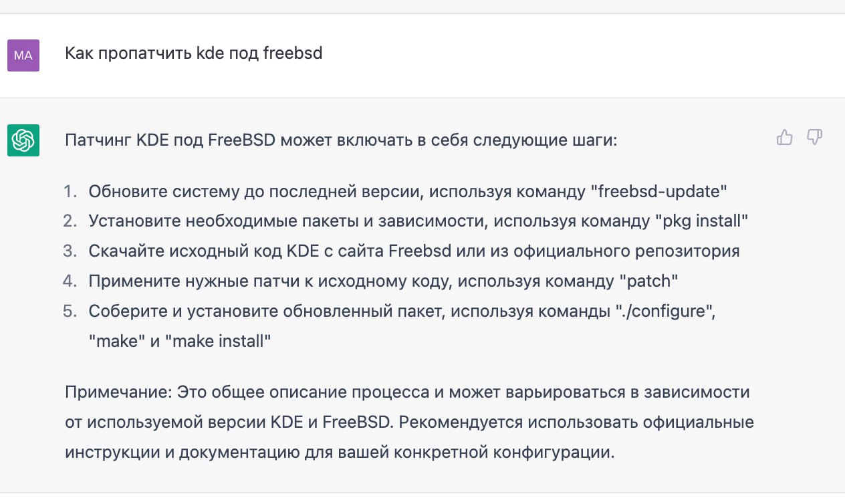The width and height of the screenshot is (845, 504).
Task: Click the list number 5 marker
Action: pyautogui.click(x=70, y=311)
